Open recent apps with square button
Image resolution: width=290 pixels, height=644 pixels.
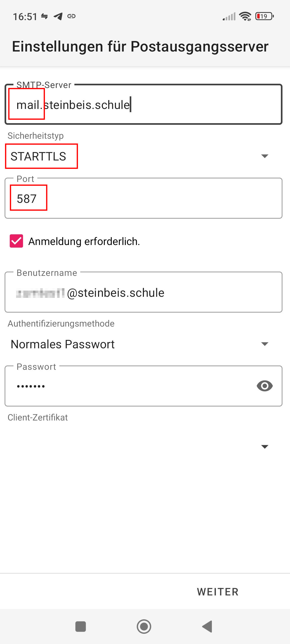click(x=81, y=627)
